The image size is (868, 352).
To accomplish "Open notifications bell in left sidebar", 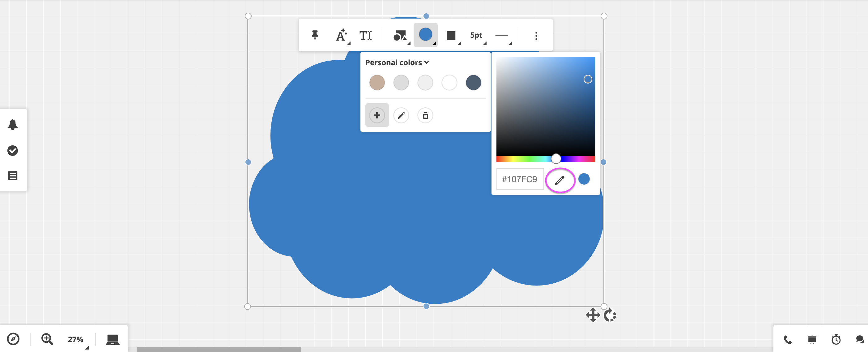I will click(13, 125).
